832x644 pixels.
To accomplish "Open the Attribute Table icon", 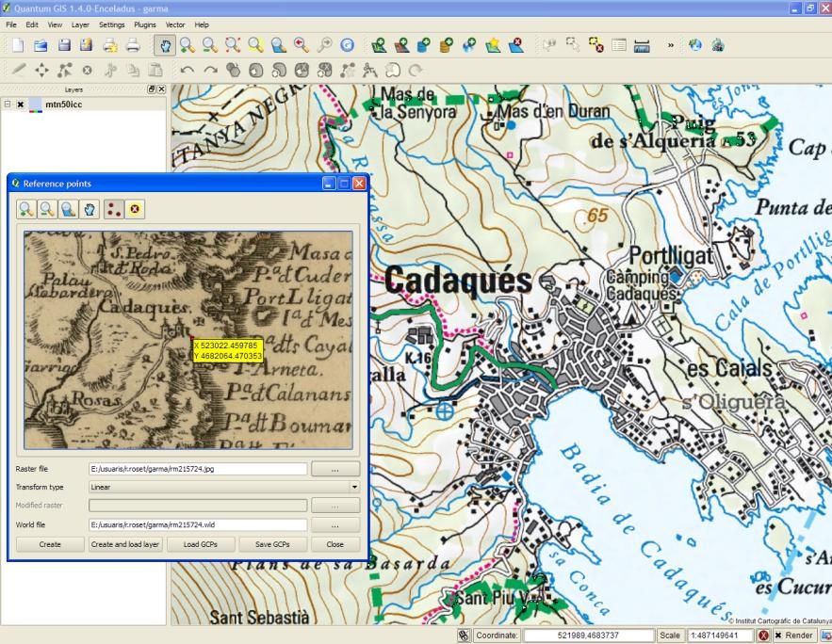I will tap(619, 45).
